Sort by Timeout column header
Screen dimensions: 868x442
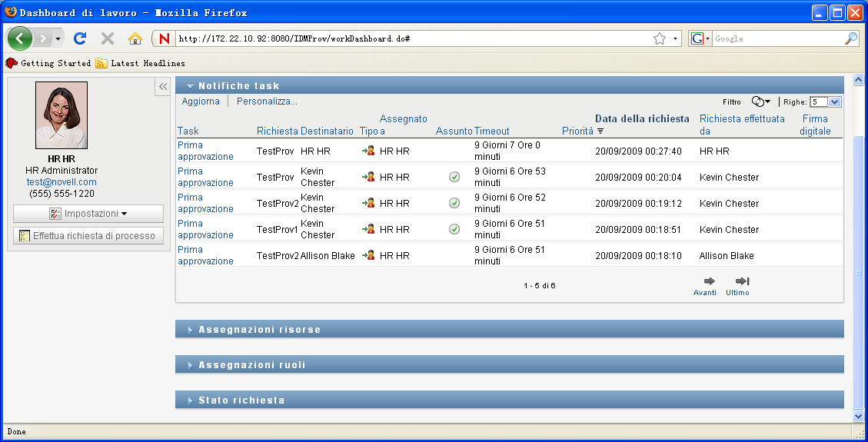(491, 131)
